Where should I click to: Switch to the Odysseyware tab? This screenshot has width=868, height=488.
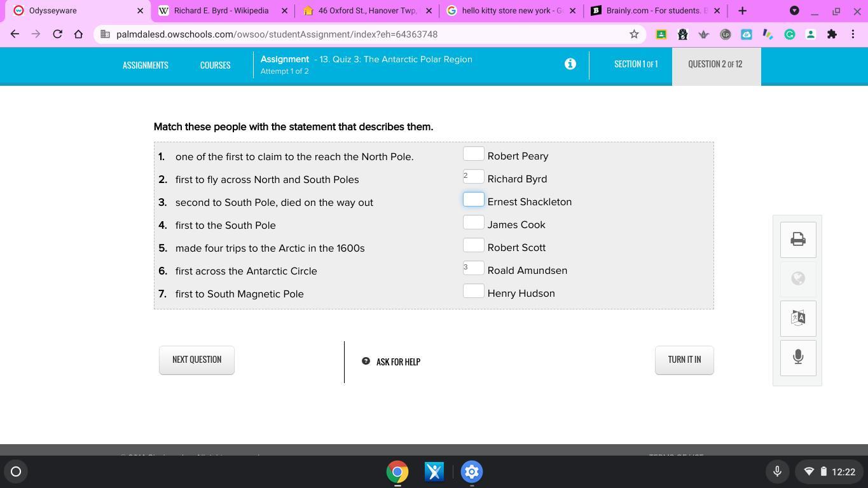78,11
